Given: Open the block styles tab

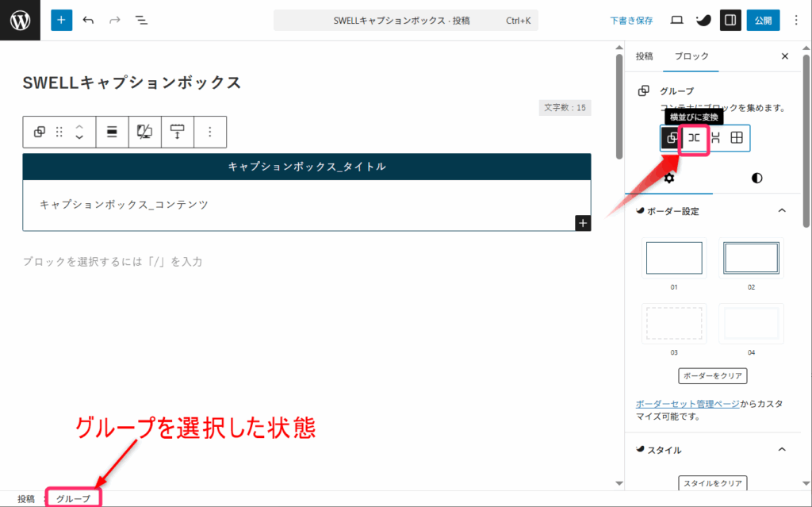Looking at the screenshot, I should 756,179.
